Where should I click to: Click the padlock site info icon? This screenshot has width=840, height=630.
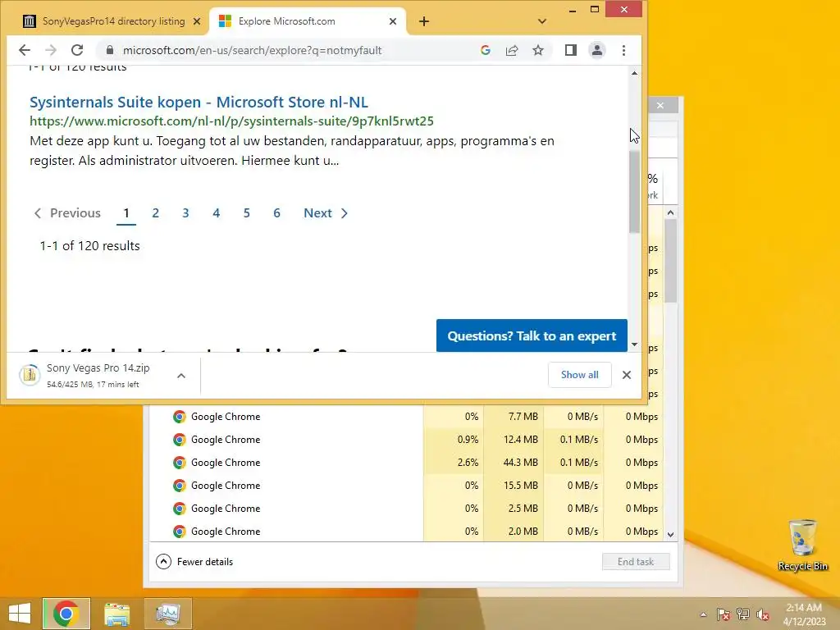110,50
